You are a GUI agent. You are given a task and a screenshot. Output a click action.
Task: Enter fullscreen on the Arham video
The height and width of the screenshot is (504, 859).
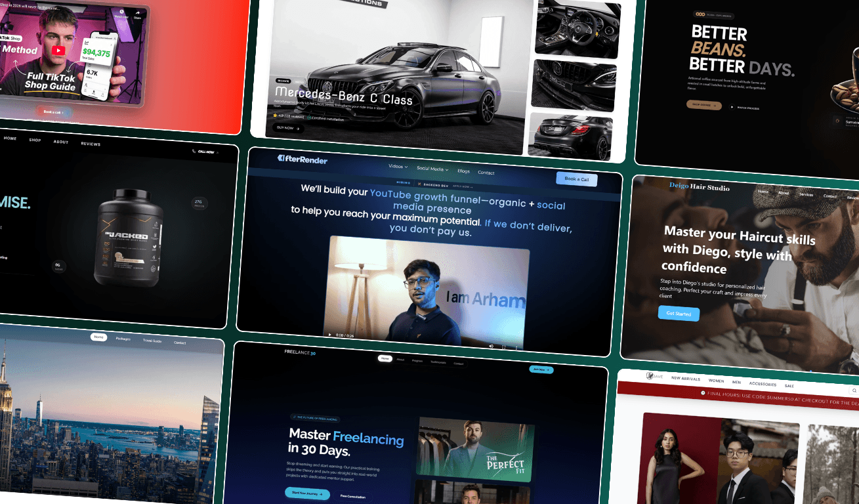(504, 346)
